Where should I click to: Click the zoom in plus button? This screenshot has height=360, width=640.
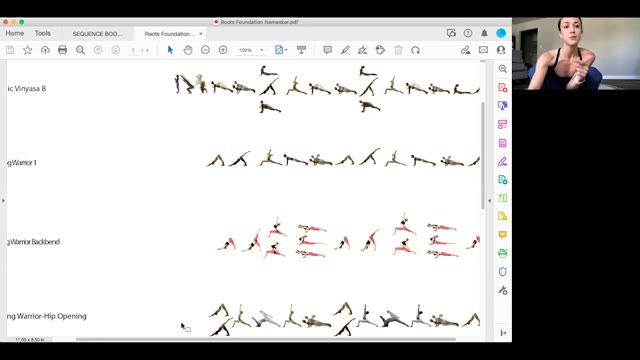223,50
